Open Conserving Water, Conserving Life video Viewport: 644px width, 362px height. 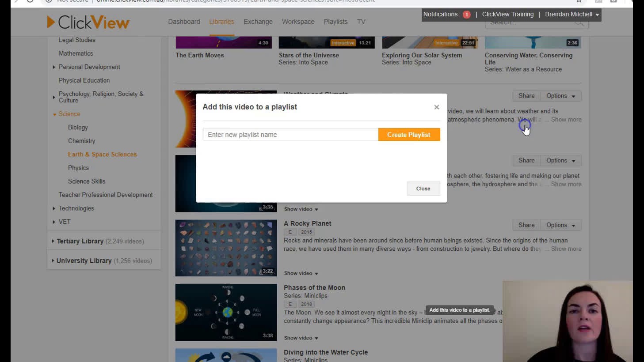[x=529, y=59]
